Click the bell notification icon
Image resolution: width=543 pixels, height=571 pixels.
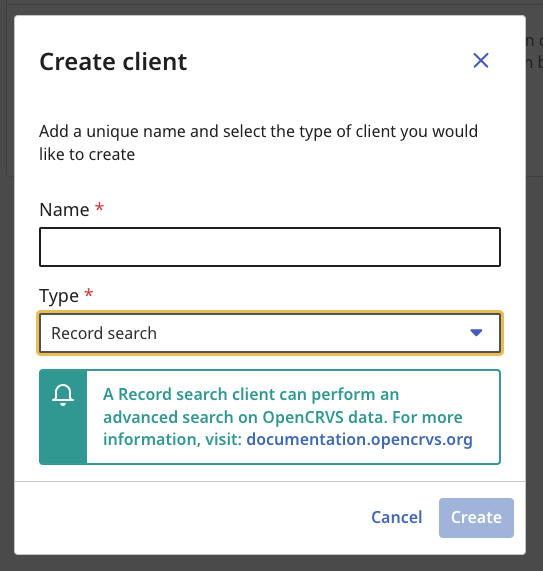point(63,395)
